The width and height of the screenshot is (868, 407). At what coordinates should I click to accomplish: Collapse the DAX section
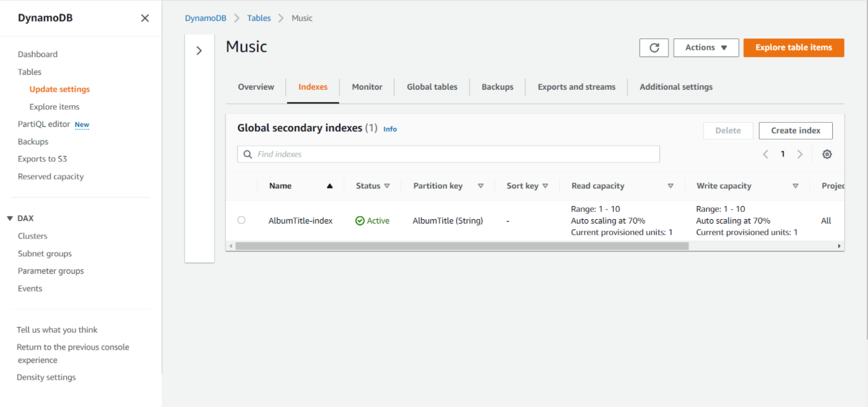coord(10,219)
